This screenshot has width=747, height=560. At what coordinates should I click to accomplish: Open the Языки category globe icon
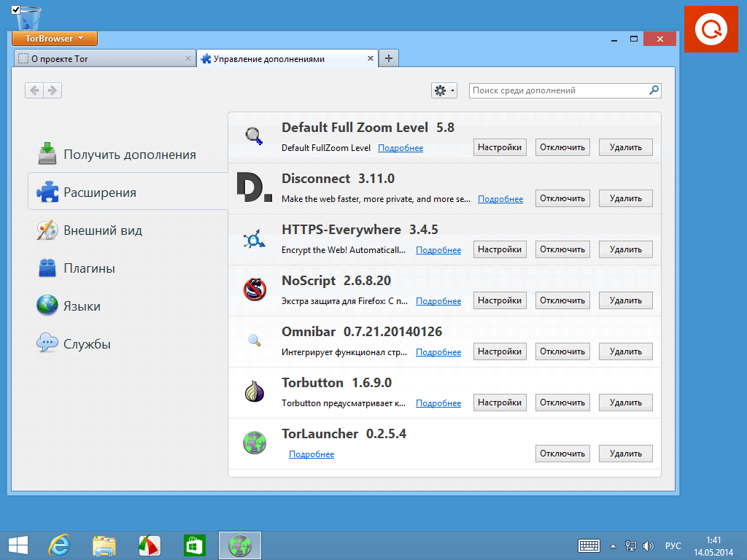click(45, 306)
